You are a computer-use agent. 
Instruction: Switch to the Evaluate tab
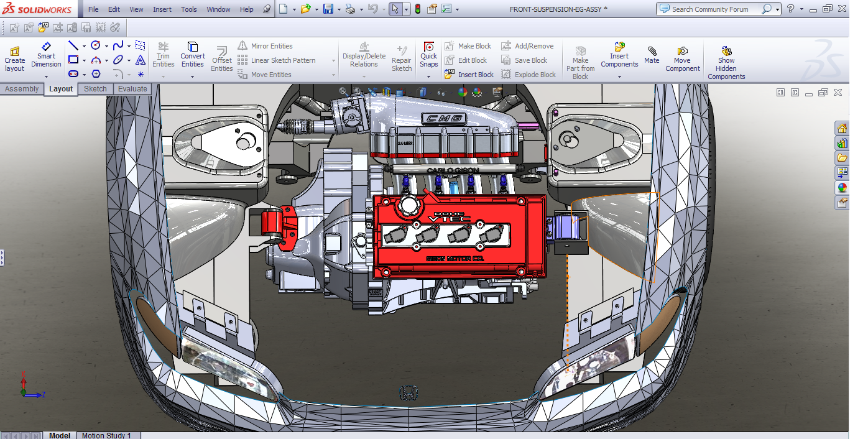tap(132, 89)
